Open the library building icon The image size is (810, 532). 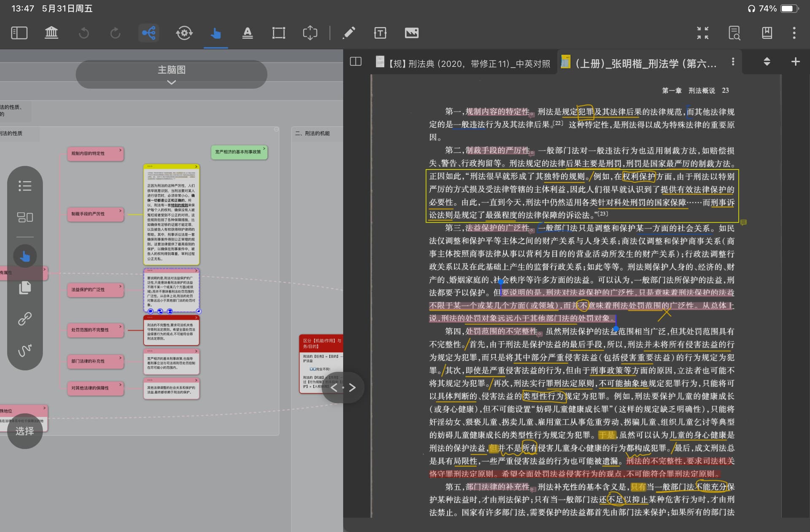pyautogui.click(x=51, y=33)
